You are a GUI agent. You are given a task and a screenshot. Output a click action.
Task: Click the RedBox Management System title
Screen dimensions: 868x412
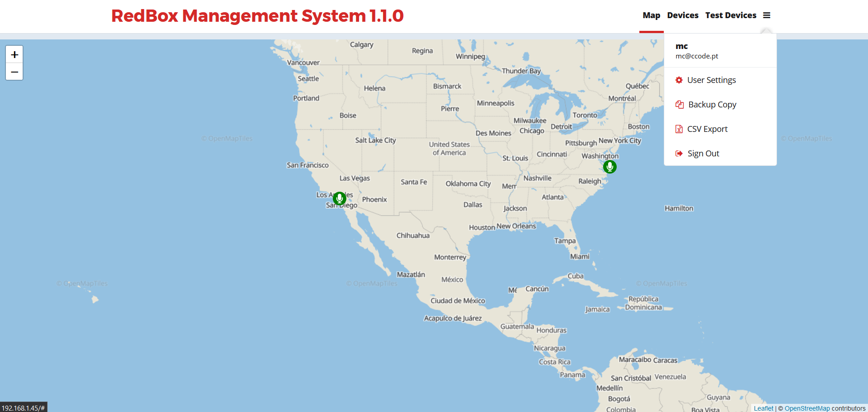[257, 16]
